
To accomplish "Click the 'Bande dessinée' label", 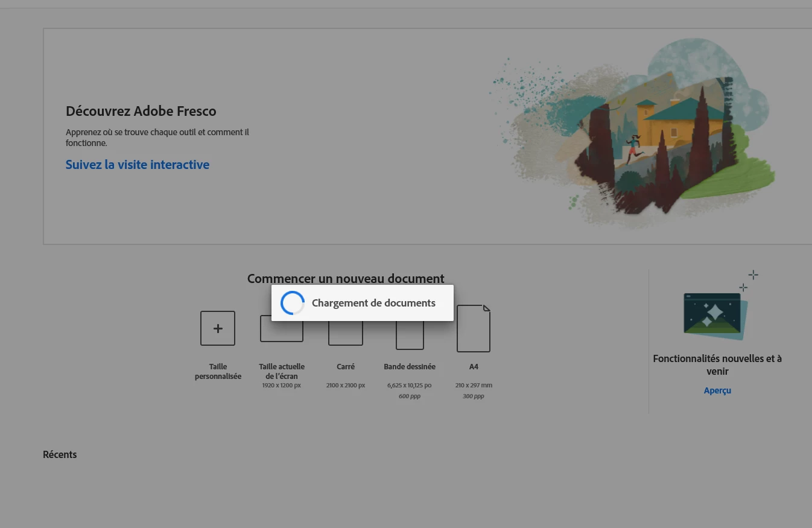I will point(410,366).
